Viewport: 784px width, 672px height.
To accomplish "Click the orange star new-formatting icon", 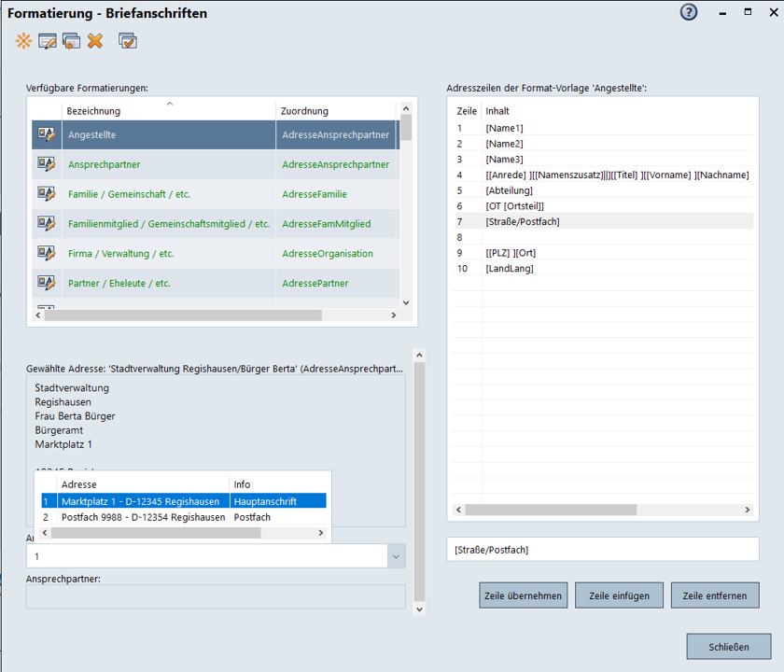I will (x=23, y=41).
